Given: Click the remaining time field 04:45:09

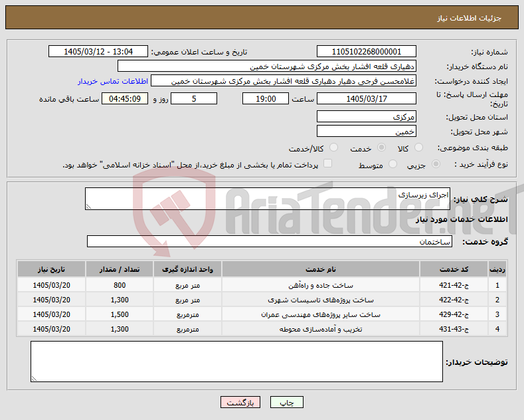Looking at the screenshot, I should pos(125,98).
